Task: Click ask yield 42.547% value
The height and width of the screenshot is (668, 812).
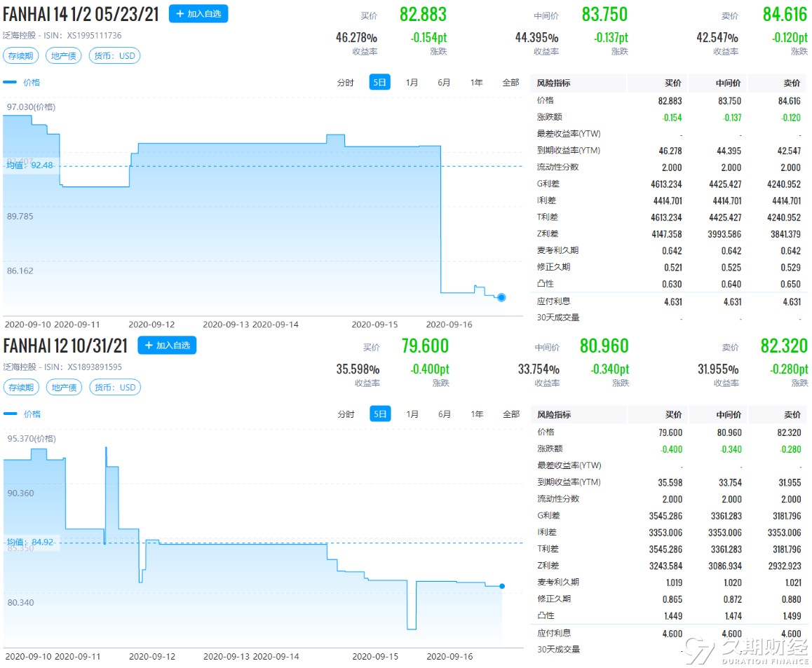Action: (717, 37)
